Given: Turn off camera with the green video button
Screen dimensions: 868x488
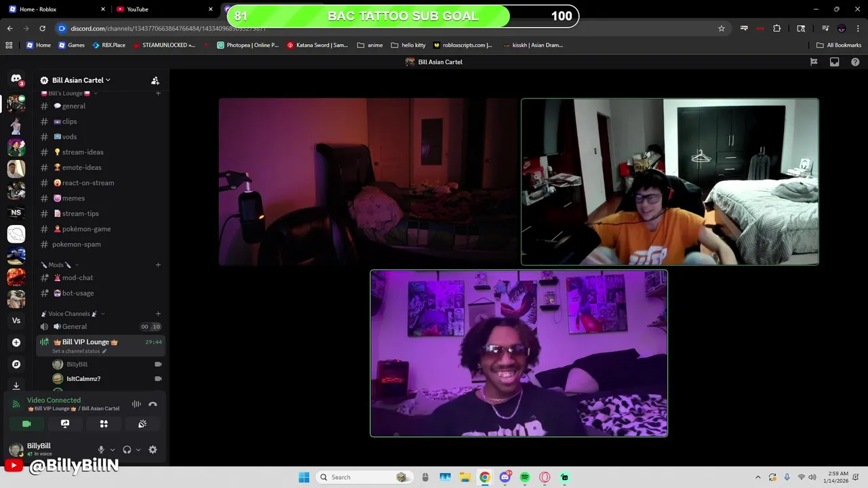Looking at the screenshot, I should click(x=26, y=424).
